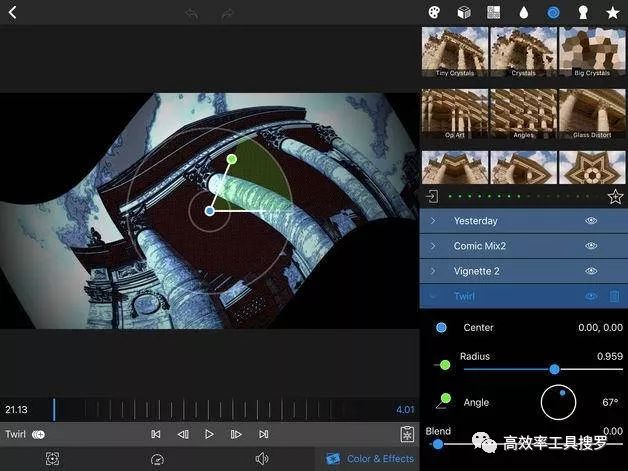Expand the Vignette 2 effect settings
This screenshot has height=471, width=628.
click(433, 271)
